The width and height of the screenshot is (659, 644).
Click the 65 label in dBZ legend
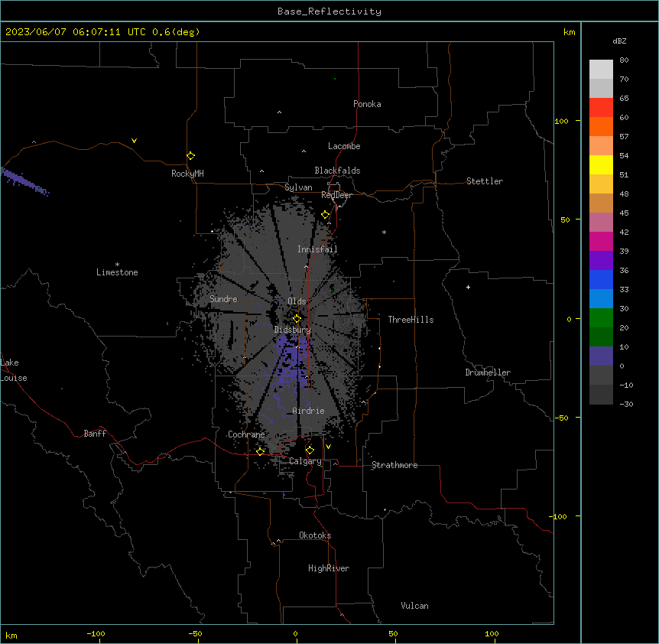(624, 99)
